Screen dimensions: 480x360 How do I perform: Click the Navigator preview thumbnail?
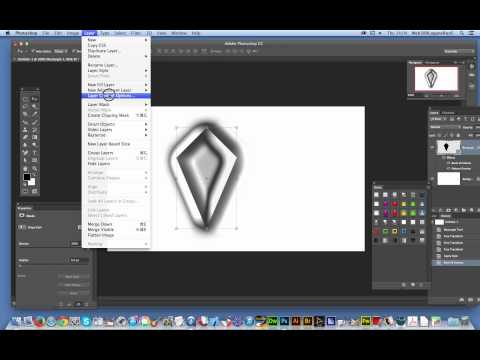pos(436,79)
